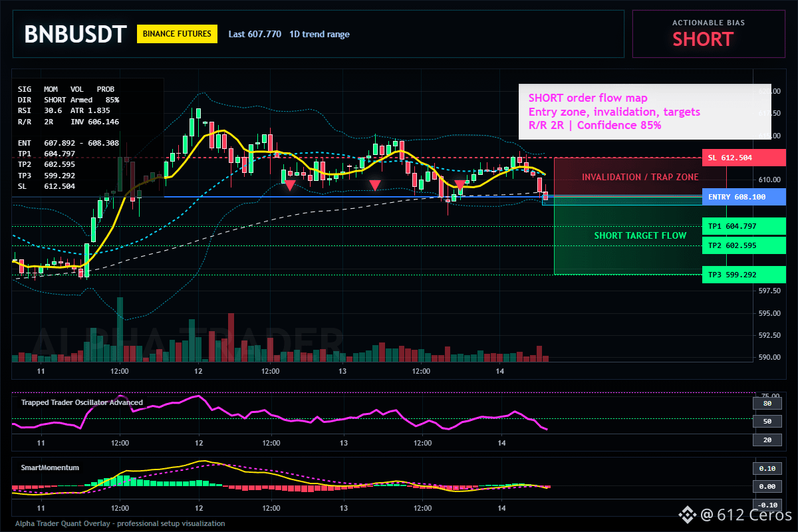The image size is (798, 532).
Task: Click the SL 612.504 row in stats panel
Action: [47, 186]
